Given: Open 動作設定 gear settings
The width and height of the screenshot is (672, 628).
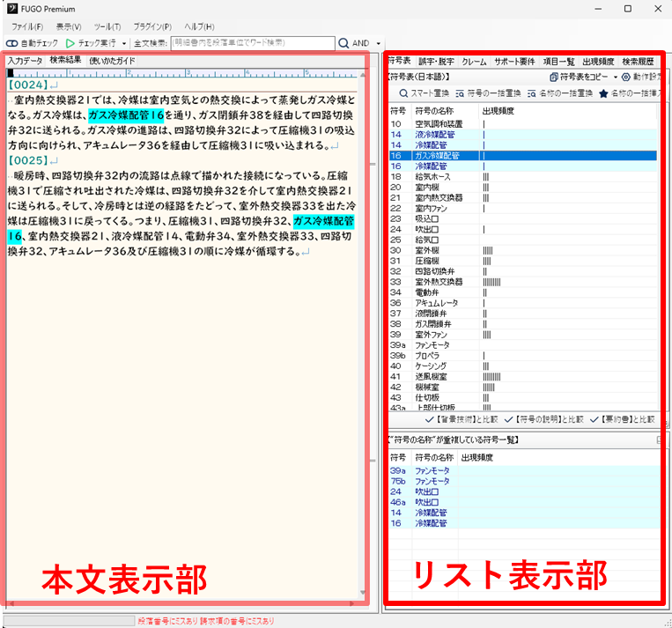Looking at the screenshot, I should point(626,78).
